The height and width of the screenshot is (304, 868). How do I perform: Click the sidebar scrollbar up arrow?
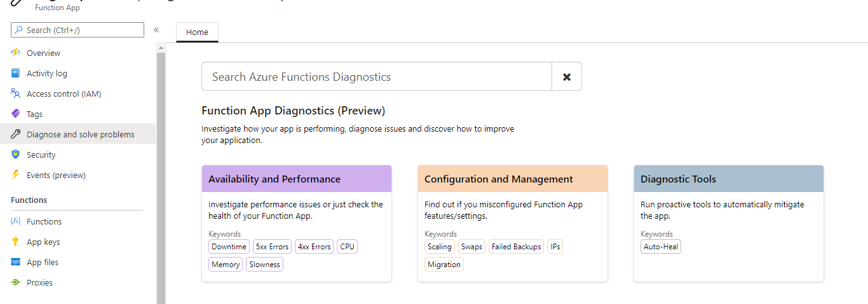click(x=161, y=48)
